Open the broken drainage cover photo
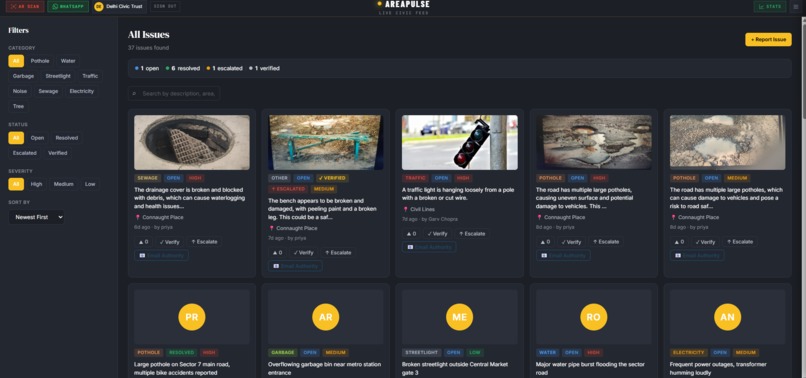 pos(192,142)
